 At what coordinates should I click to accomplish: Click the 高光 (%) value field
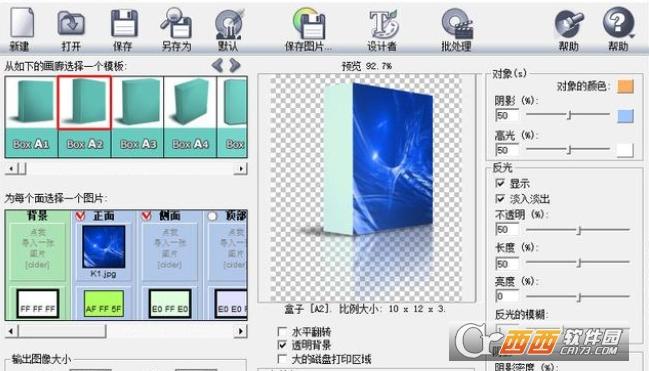pos(507,149)
